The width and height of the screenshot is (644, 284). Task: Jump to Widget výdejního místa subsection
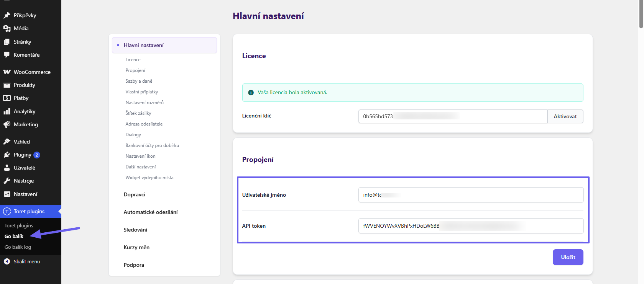149,178
